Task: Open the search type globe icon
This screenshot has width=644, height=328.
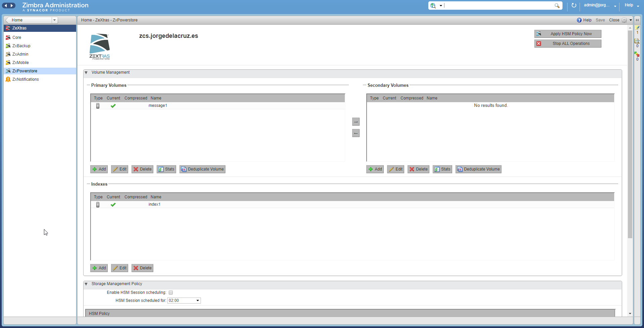Action: point(433,5)
